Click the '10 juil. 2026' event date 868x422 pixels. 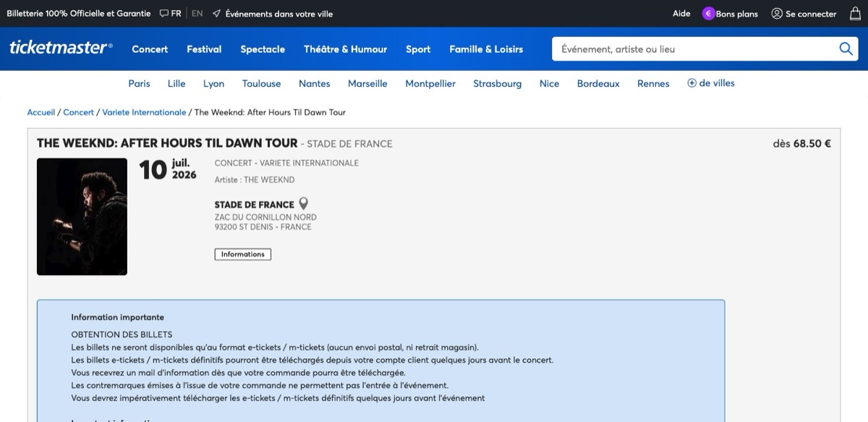pyautogui.click(x=168, y=169)
